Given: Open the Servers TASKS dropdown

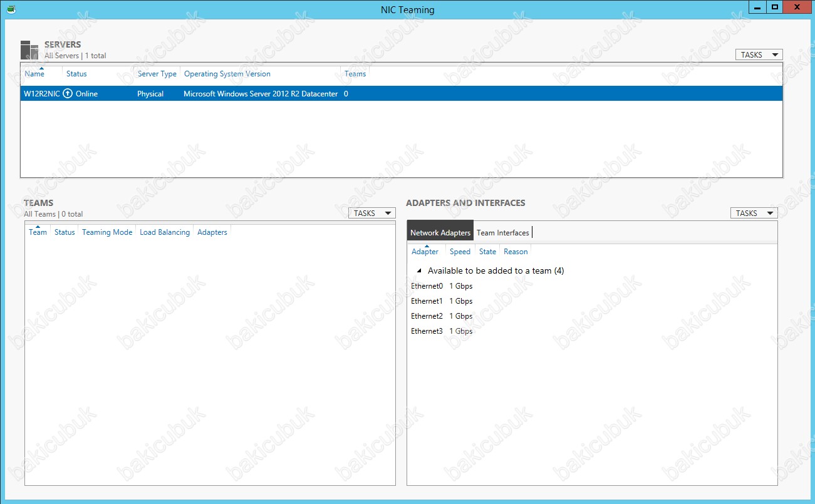Looking at the screenshot, I should click(759, 55).
